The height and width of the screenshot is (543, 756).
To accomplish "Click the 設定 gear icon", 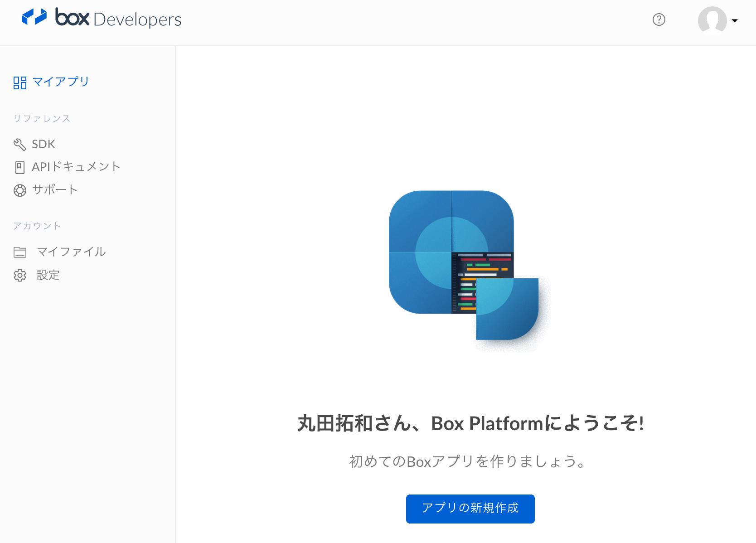I will coord(20,275).
